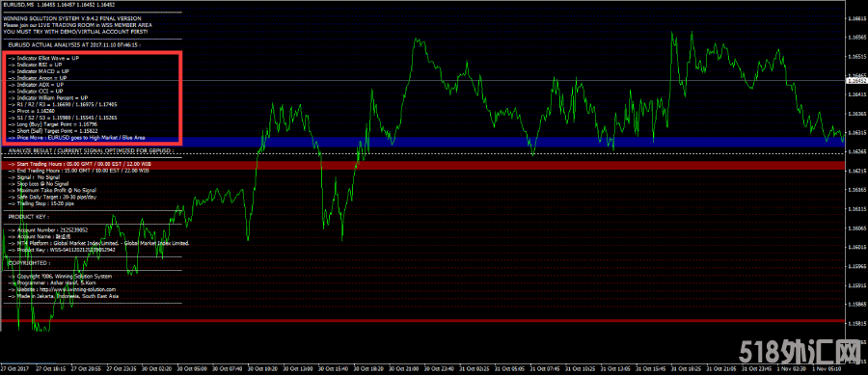Viewport: 868px width, 375px height.
Task: Click the lower red support line
Action: [423, 321]
